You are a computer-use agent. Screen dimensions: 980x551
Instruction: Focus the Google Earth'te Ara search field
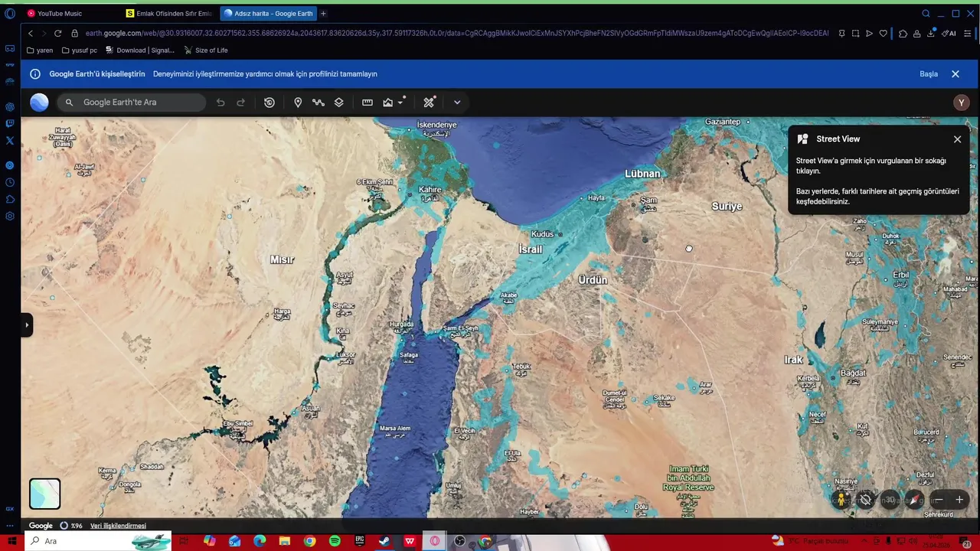[x=132, y=103]
